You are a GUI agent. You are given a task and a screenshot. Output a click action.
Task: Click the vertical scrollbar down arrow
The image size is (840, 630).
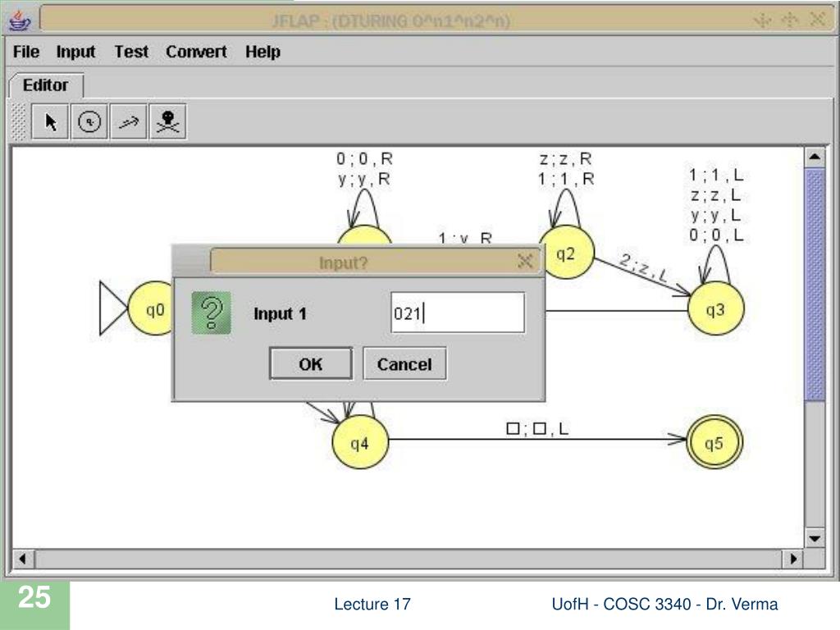(x=815, y=538)
